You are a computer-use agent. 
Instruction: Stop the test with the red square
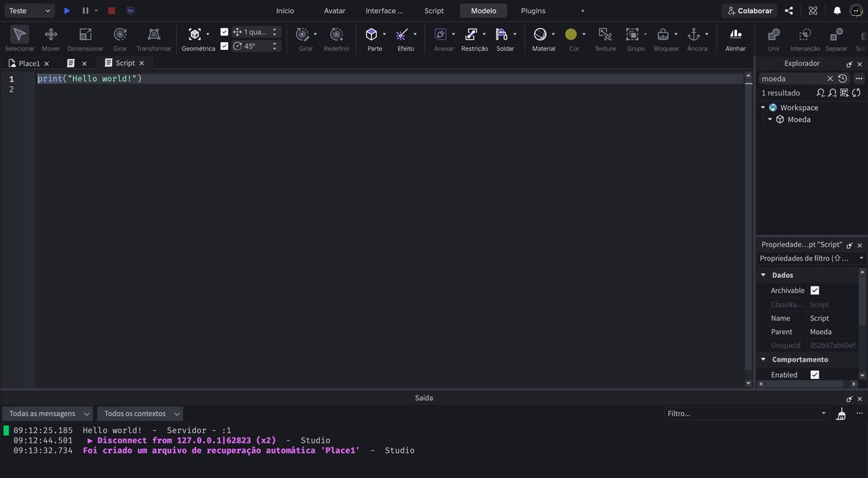[111, 11]
